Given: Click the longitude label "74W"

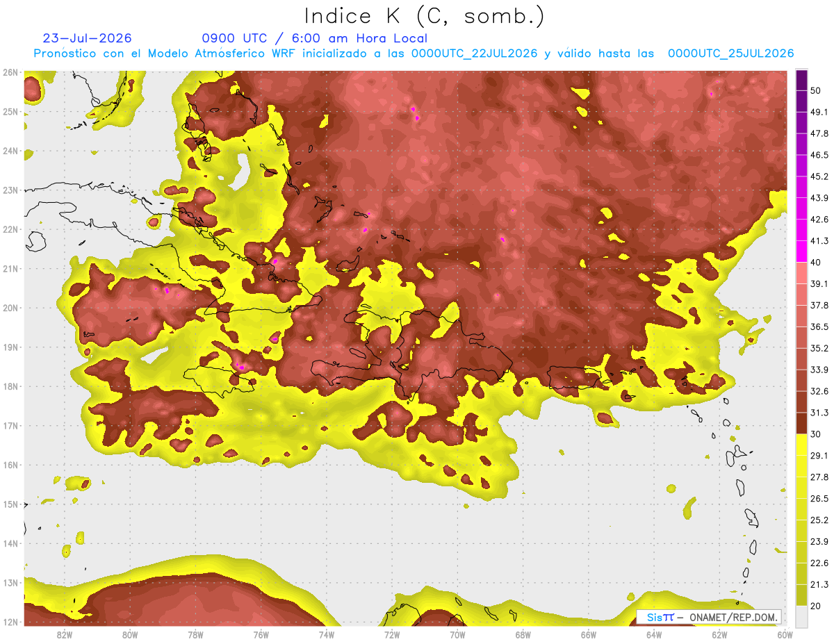Looking at the screenshot, I should [x=326, y=634].
